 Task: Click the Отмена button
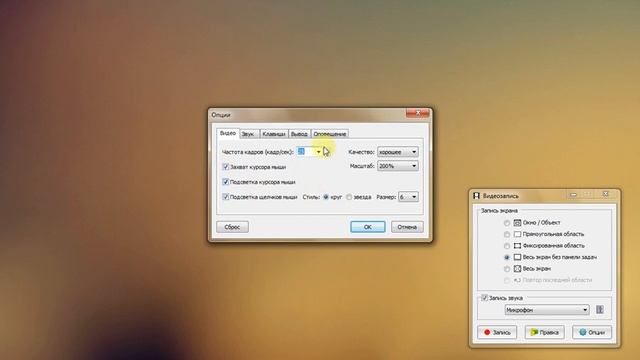pos(407,227)
